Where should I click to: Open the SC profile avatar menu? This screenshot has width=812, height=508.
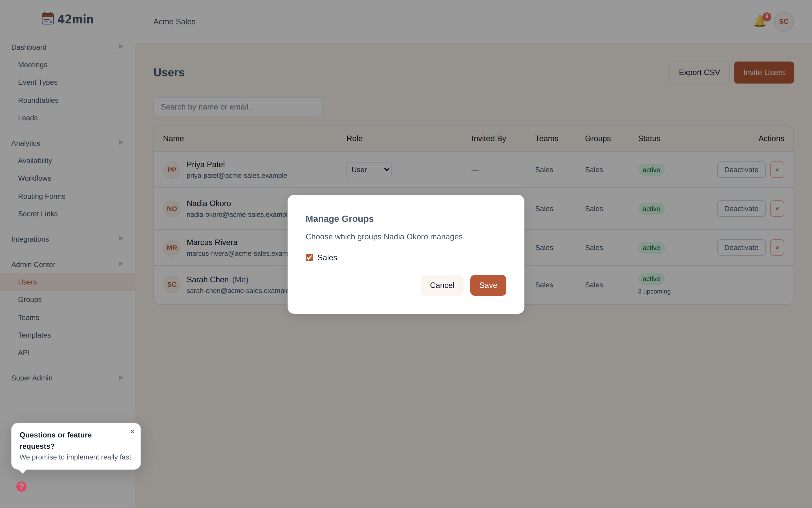click(x=784, y=21)
